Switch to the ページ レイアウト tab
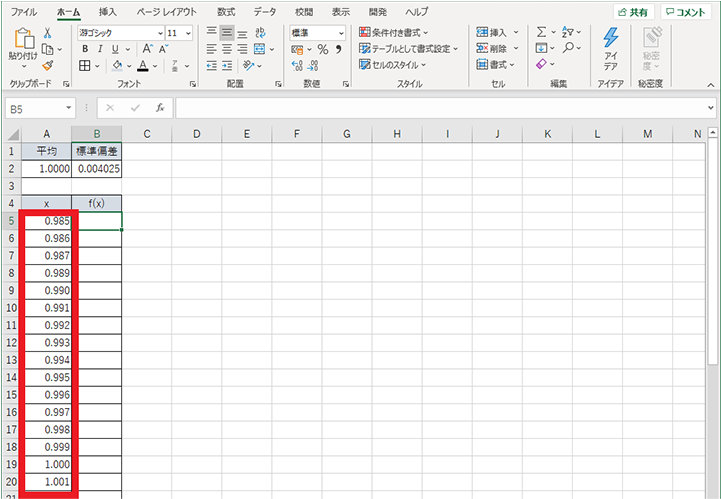721x499 pixels. click(167, 12)
